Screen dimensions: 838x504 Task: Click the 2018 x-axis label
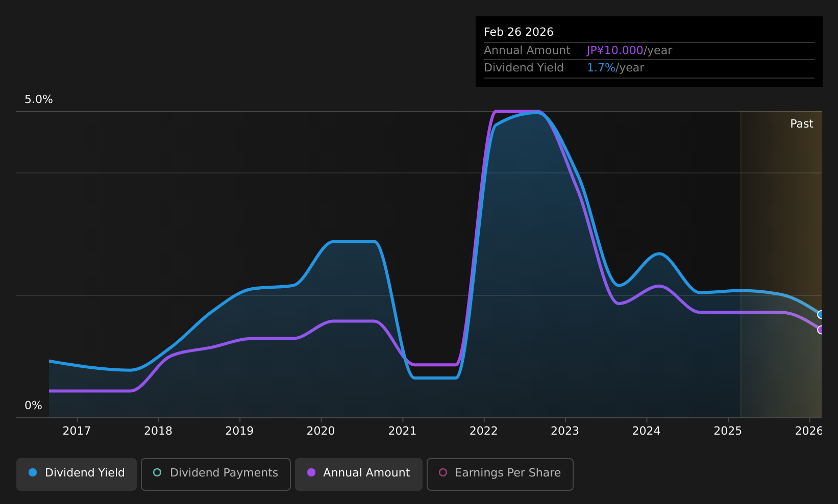click(158, 431)
